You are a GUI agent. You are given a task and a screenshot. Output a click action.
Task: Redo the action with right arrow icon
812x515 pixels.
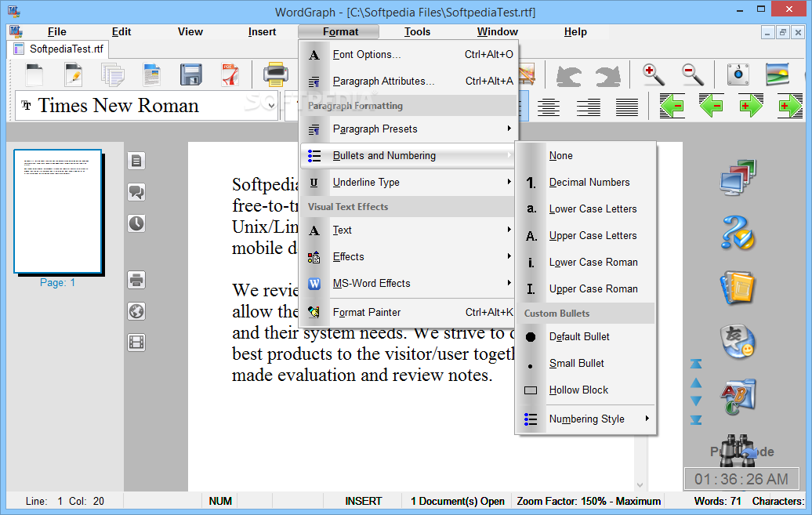607,76
